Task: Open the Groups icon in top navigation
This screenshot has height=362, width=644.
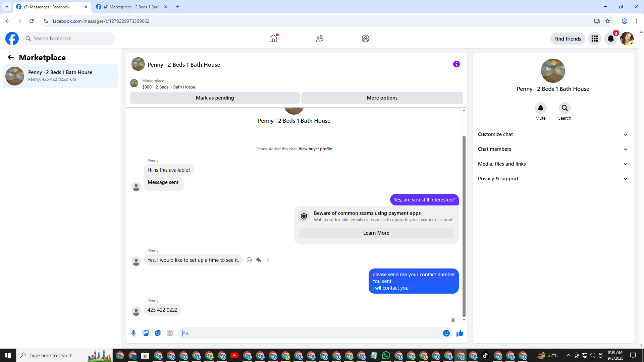Action: [x=366, y=39]
